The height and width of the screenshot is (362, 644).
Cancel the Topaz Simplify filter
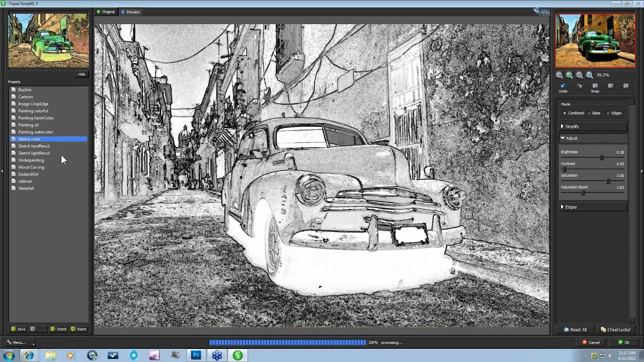591,342
